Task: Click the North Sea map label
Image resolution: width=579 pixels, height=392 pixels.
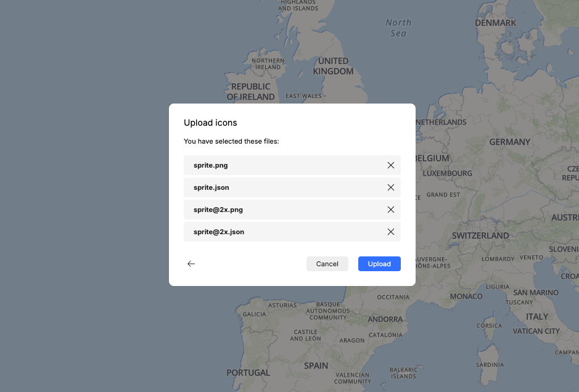Action: pyautogui.click(x=398, y=28)
